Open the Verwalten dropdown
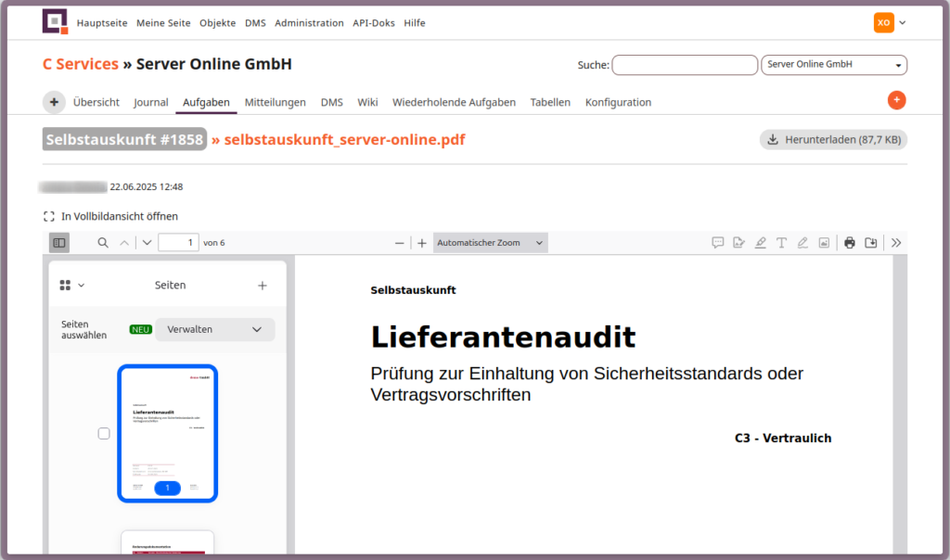The height and width of the screenshot is (560, 950). coord(214,329)
